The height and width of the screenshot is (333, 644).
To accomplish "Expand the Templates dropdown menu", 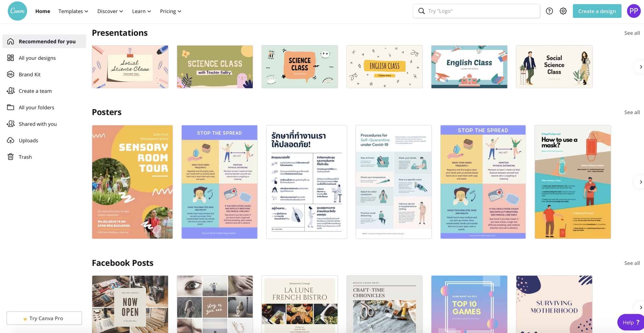I will pyautogui.click(x=73, y=11).
